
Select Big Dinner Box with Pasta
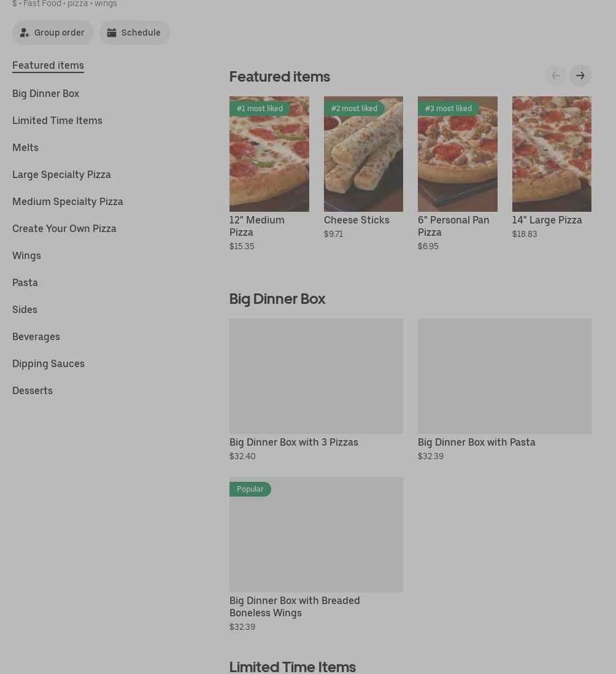tap(504, 376)
